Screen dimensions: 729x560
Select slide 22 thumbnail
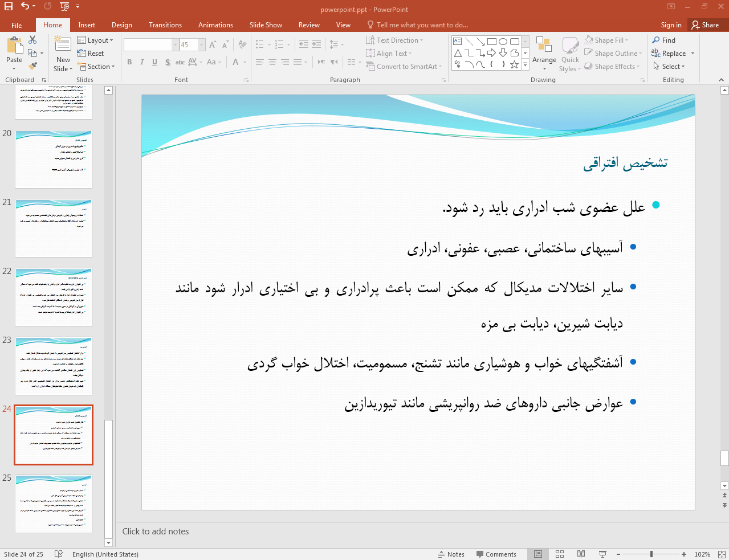tap(54, 297)
